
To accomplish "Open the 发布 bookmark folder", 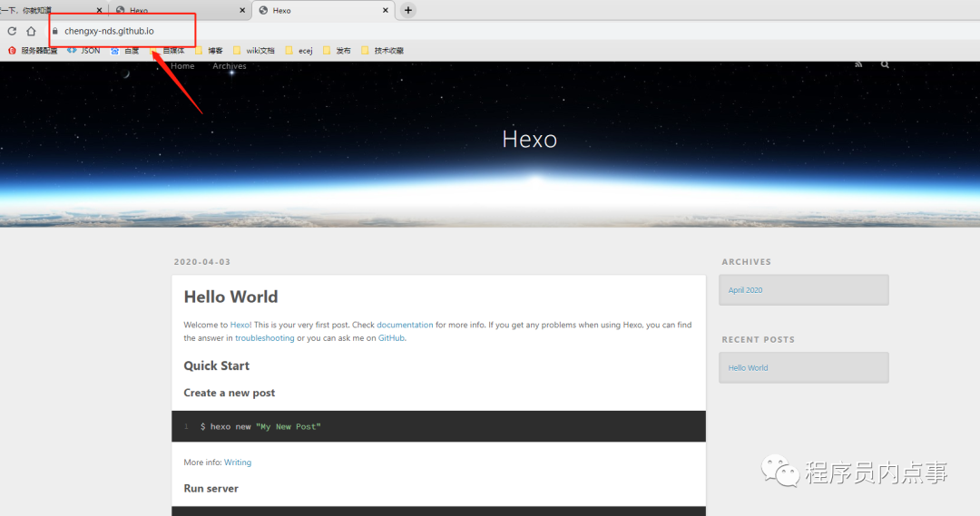I will pyautogui.click(x=337, y=51).
